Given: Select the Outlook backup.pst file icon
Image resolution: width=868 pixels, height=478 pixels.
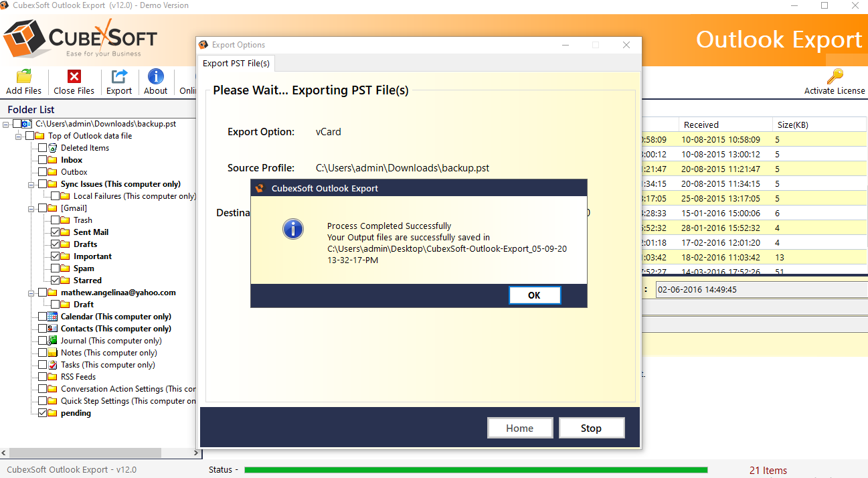Looking at the screenshot, I should [x=26, y=124].
